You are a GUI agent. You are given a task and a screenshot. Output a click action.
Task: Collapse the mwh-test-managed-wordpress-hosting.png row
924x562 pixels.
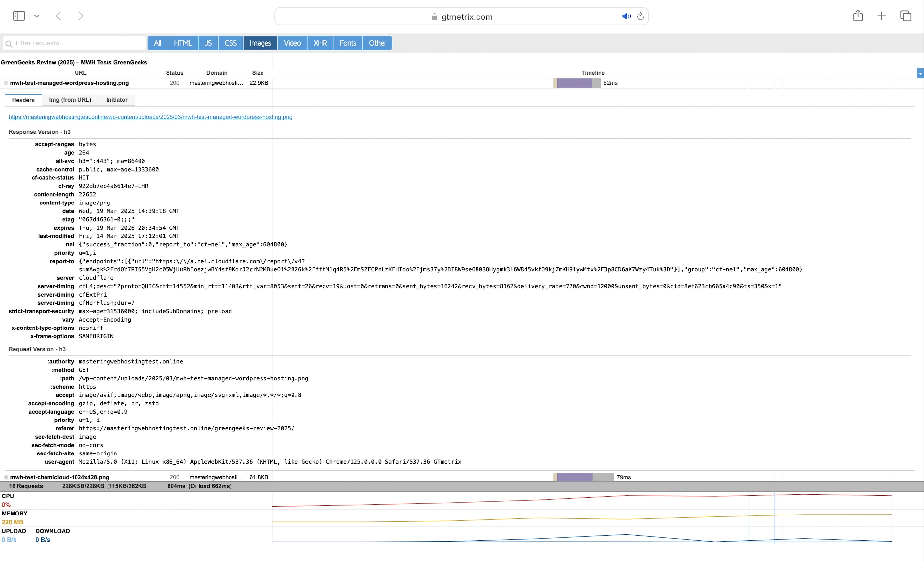click(x=6, y=83)
